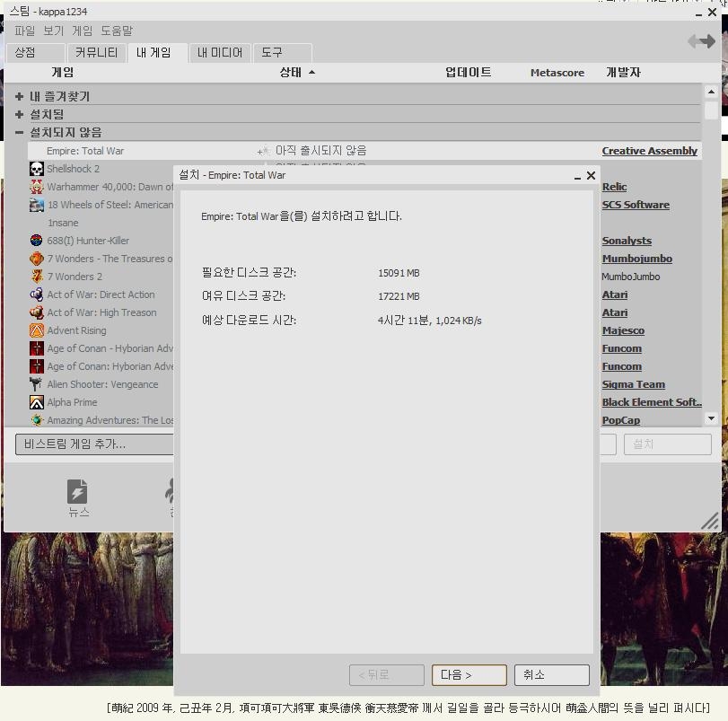Click the 688(I) Hunter-Killer icon
The image size is (728, 721).
37,241
